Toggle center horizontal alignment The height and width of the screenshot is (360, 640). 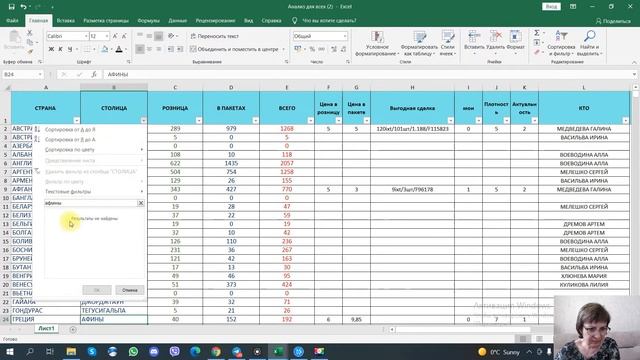[149, 49]
